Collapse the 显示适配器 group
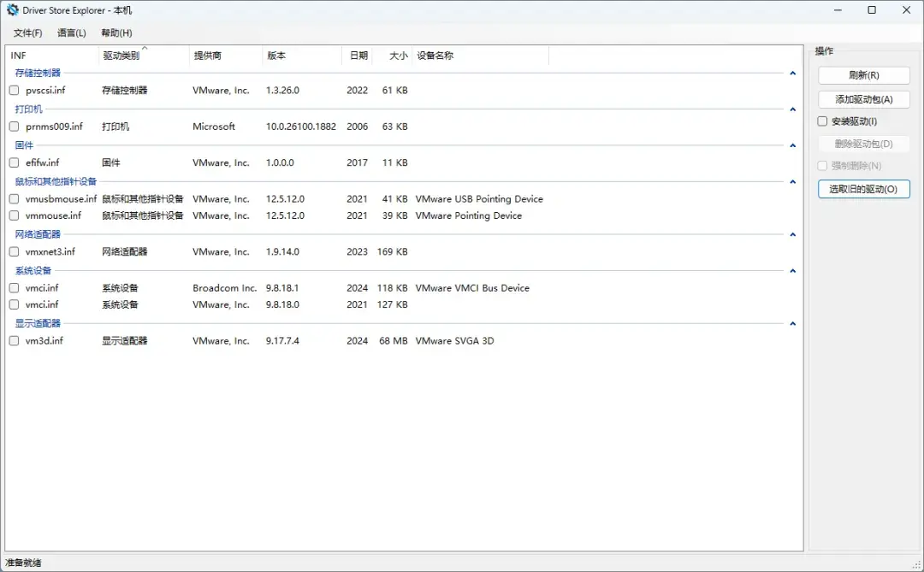The height and width of the screenshot is (572, 924). pos(792,323)
